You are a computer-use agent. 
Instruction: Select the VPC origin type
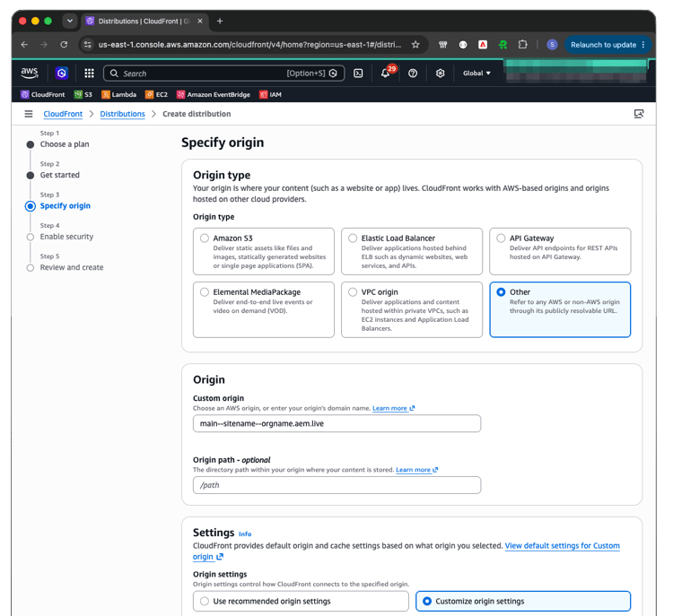(412, 309)
